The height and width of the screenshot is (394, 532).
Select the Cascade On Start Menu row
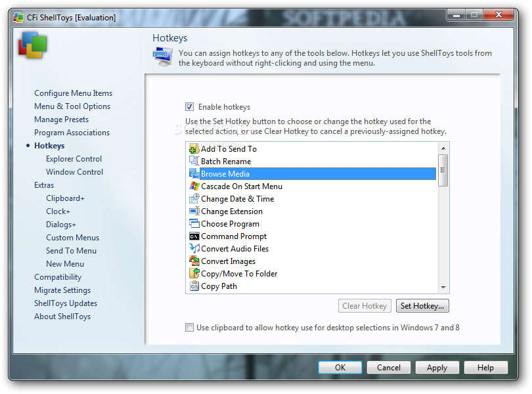(311, 186)
